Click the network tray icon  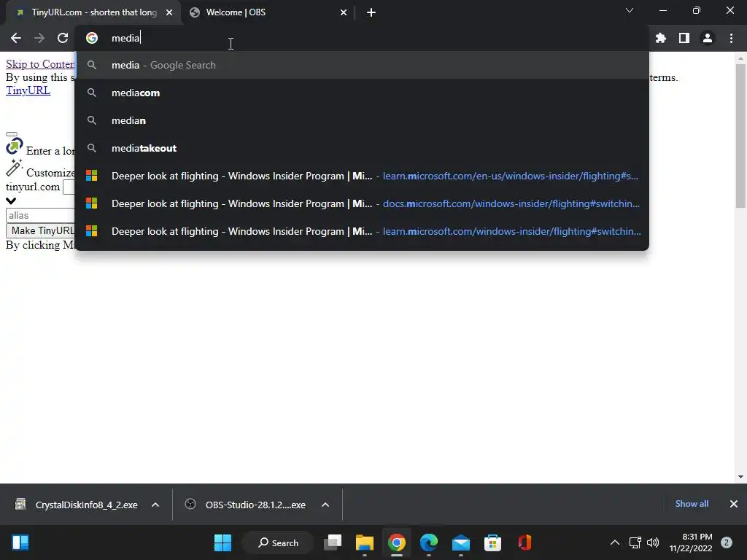click(x=635, y=542)
